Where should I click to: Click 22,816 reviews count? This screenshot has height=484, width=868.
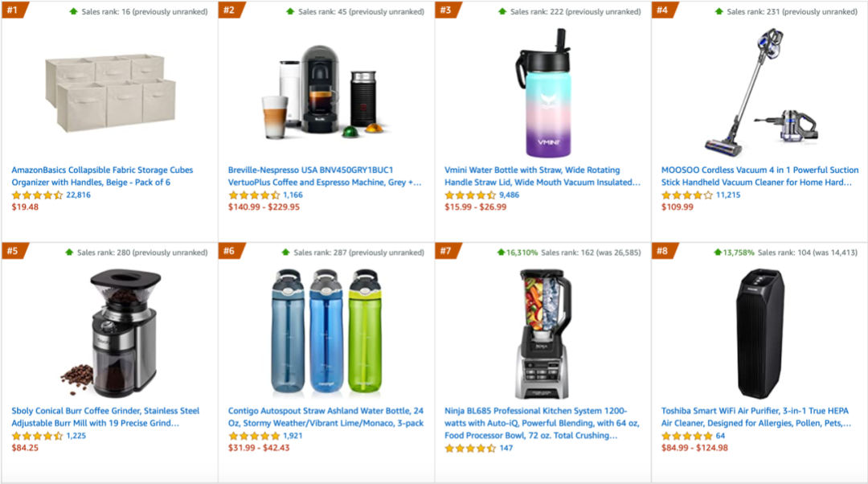78,195
